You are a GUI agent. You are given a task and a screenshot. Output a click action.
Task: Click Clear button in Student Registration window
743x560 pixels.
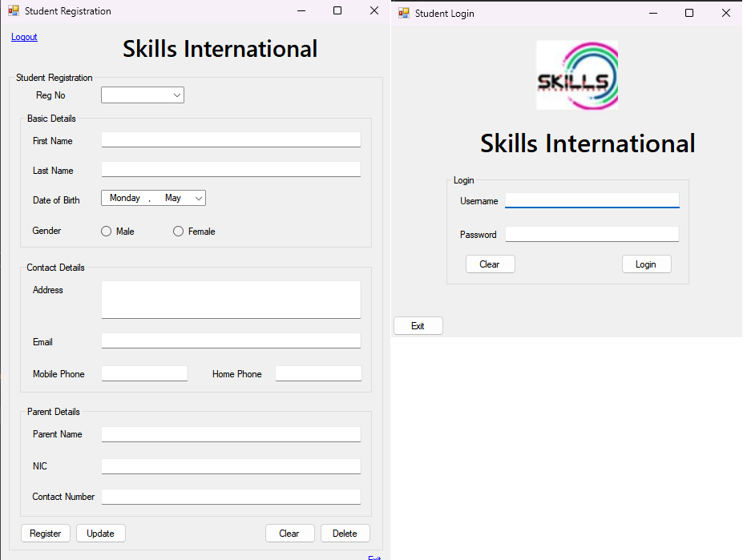289,534
